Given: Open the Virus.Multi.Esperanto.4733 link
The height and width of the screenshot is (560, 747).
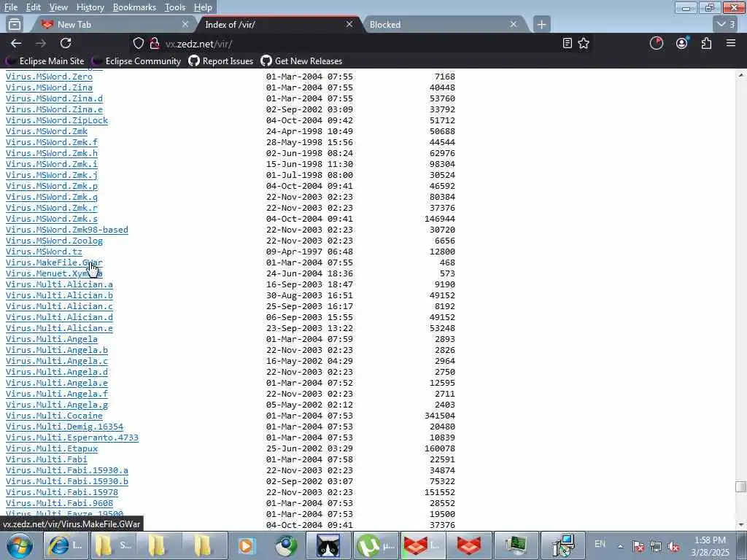Looking at the screenshot, I should coord(72,437).
